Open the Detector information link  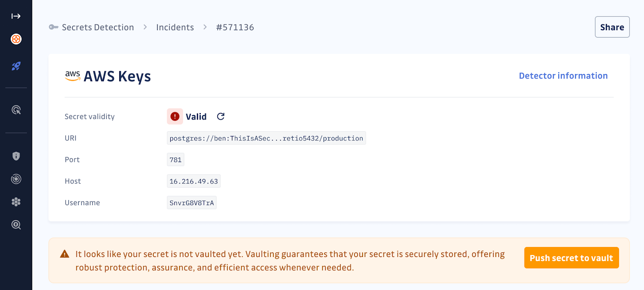point(563,76)
